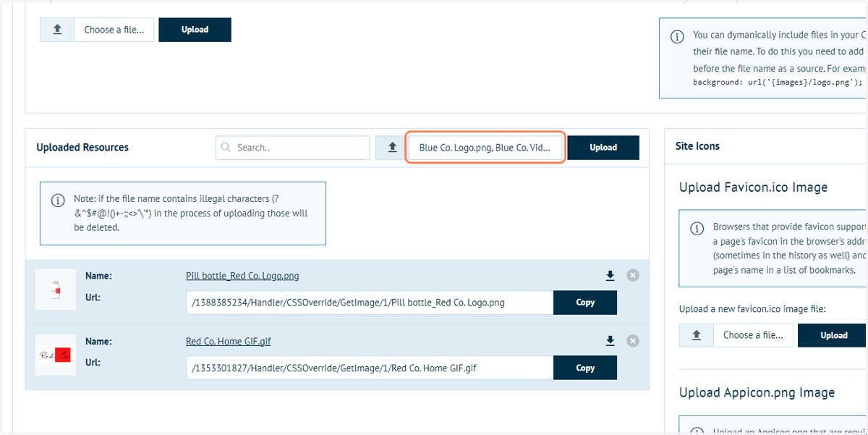
Task: Click the Site Icons heading
Action: [697, 146]
